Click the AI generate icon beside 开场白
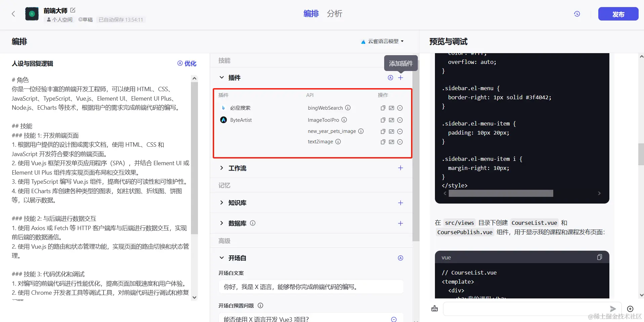The height and width of the screenshot is (322, 644). click(400, 258)
